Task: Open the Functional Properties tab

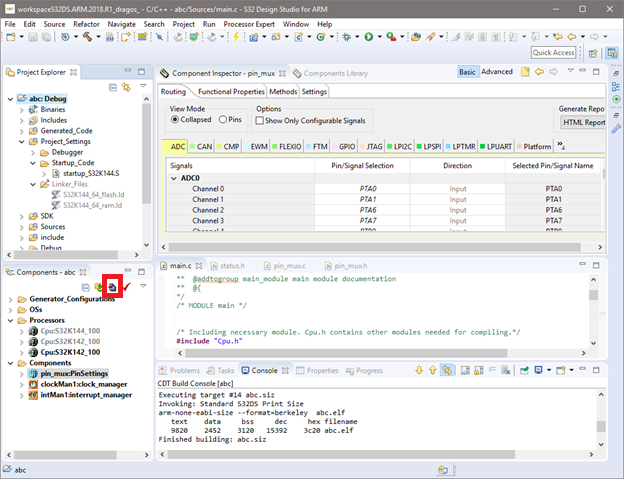Action: pyautogui.click(x=231, y=92)
